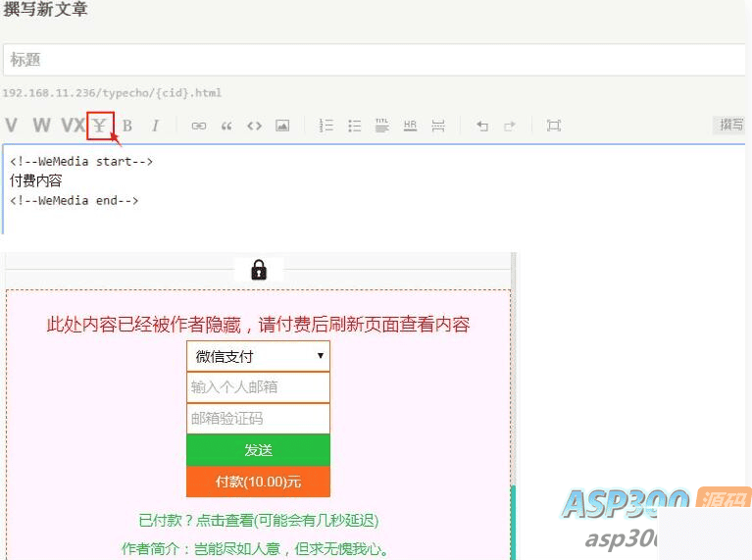This screenshot has height=560, width=752.
Task: Click the lock icon above the hidden content
Action: (259, 270)
